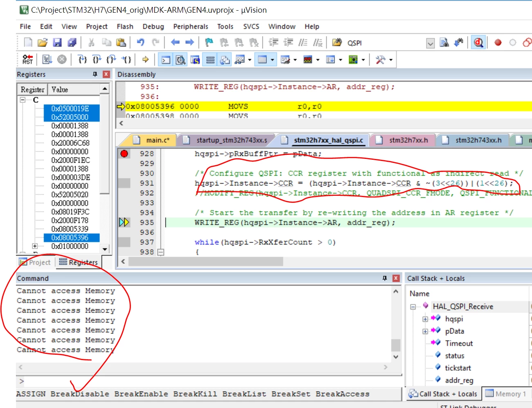This screenshot has height=408, width=532.
Task: Click the Step Over icon
Action: tap(97, 60)
